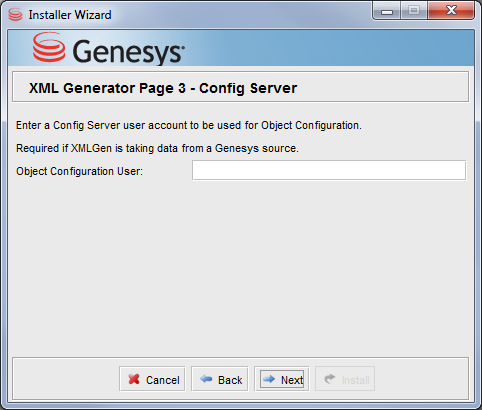
Task: Click the Genesys wordmark in the banner
Action: click(129, 52)
